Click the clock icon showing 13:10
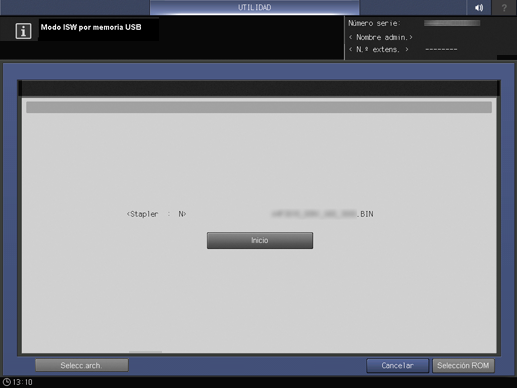 point(7,382)
